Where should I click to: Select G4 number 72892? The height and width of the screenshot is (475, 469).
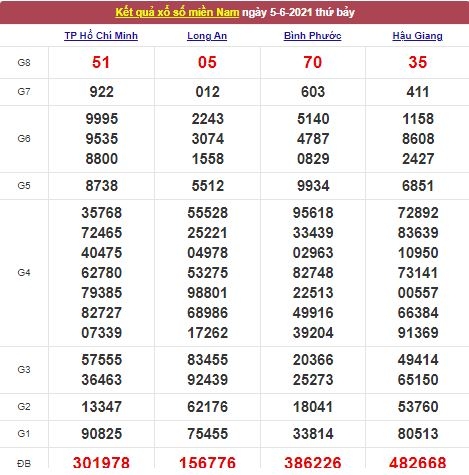tap(418, 213)
